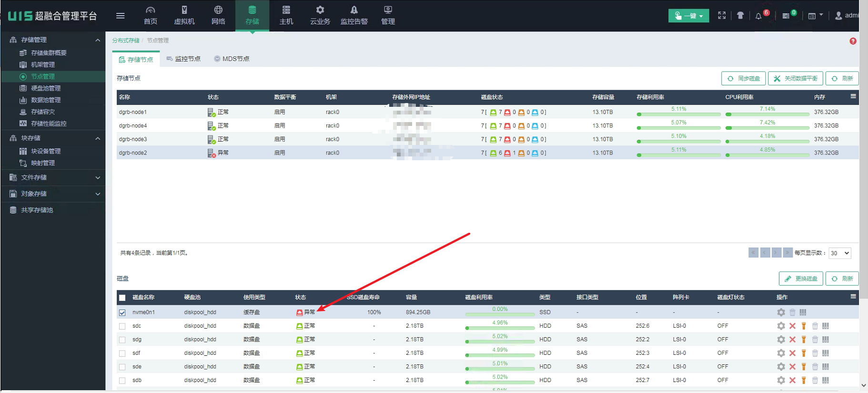Check the sdc disk checkbox

(122, 326)
